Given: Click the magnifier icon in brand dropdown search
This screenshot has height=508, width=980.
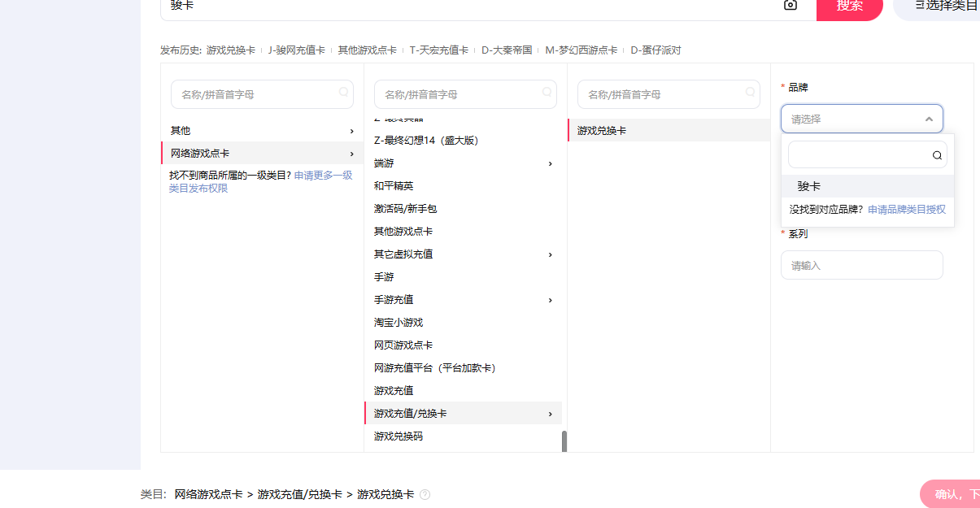Looking at the screenshot, I should (937, 155).
